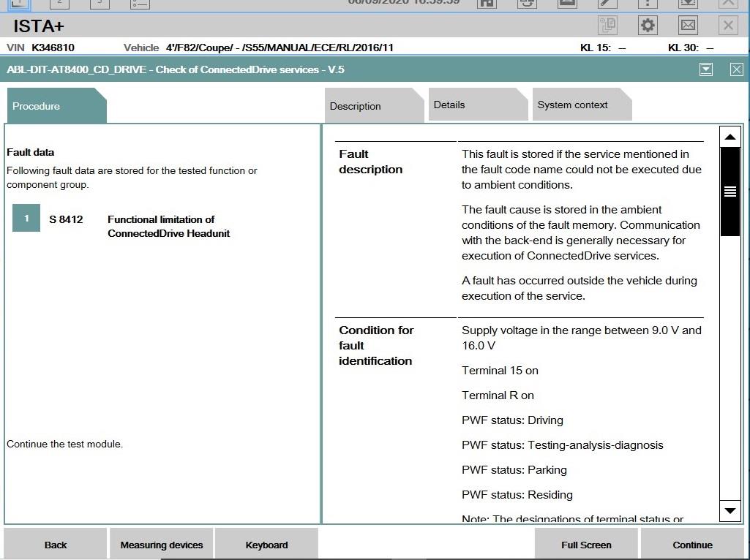Click the envelope feedback icon
Viewport: 750px width, 560px height.
click(x=688, y=26)
